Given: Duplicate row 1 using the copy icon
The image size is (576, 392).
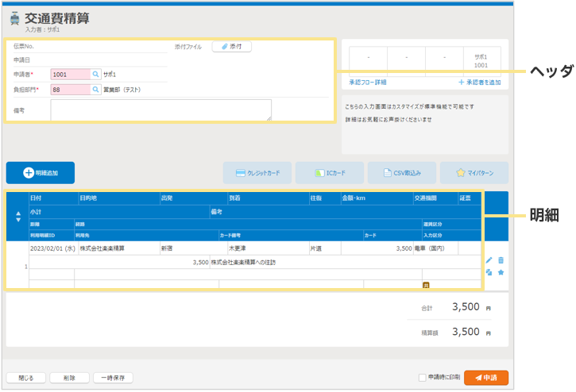Looking at the screenshot, I should click(x=489, y=272).
